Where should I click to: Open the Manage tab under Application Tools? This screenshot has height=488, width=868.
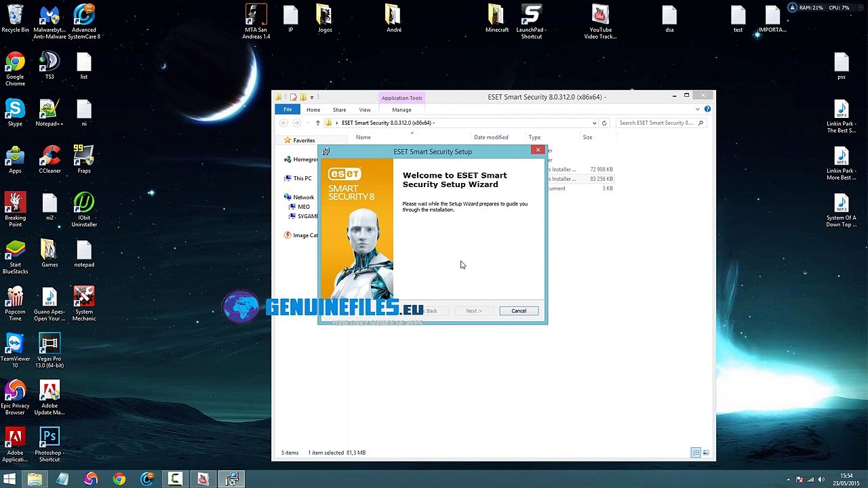click(401, 110)
